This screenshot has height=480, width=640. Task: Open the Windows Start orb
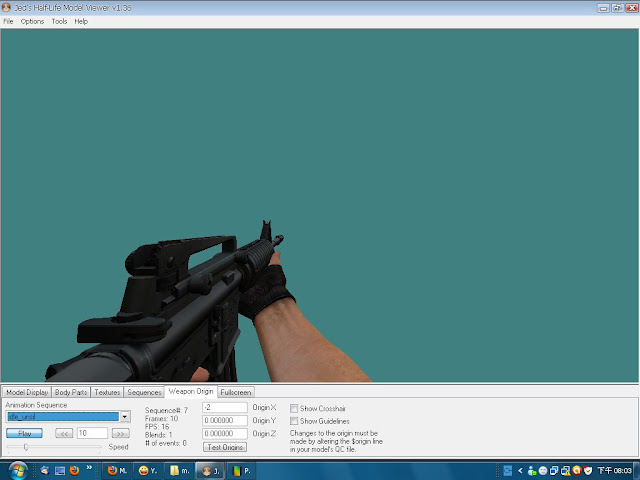point(18,471)
